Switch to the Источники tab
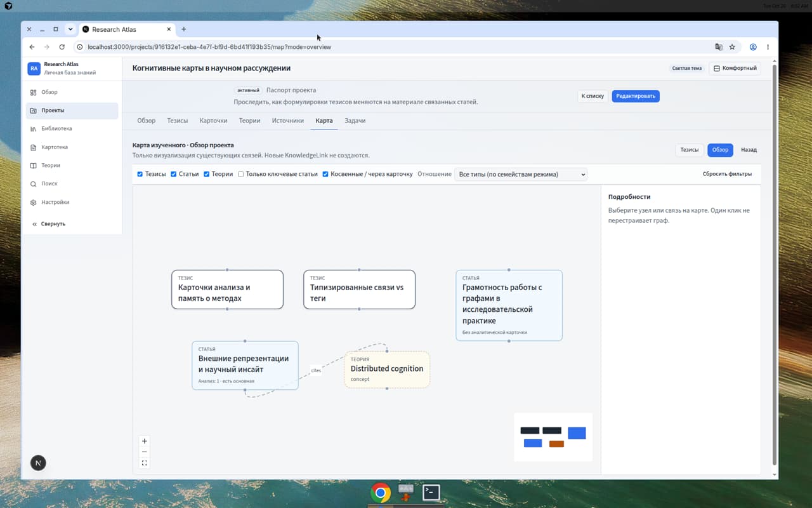 click(x=288, y=121)
